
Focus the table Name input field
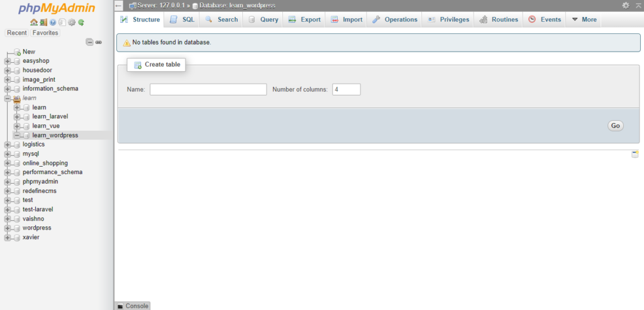click(x=208, y=89)
